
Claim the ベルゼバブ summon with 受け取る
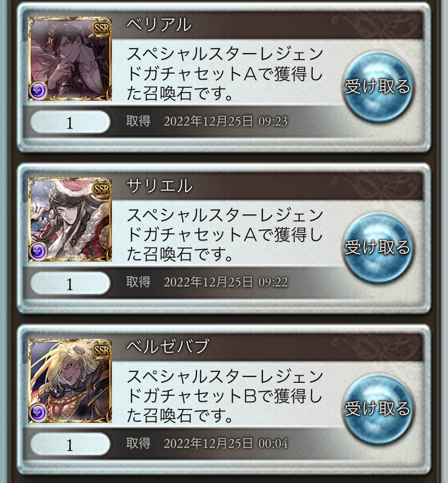pyautogui.click(x=378, y=409)
